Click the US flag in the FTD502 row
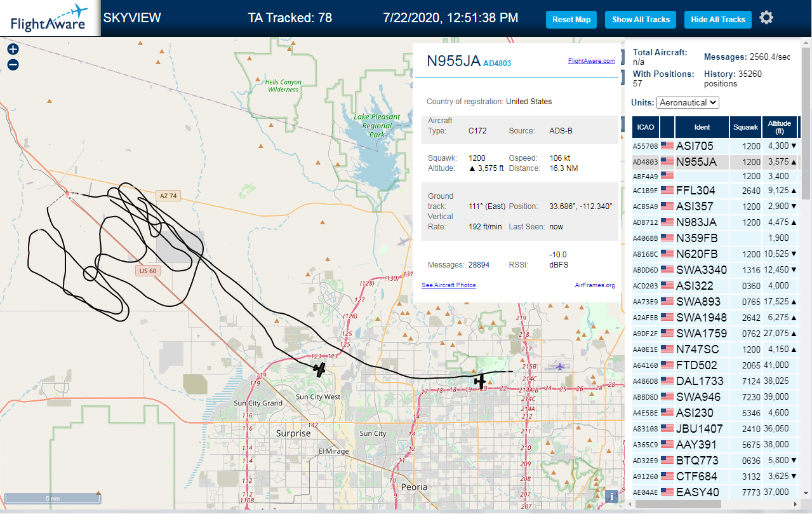The height and width of the screenshot is (514, 812). 667,365
